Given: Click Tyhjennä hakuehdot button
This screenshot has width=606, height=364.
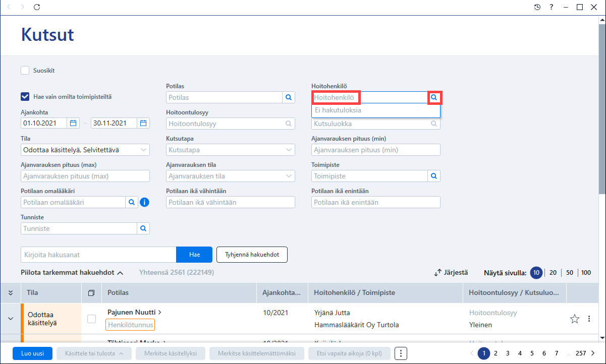Looking at the screenshot, I should click(x=252, y=255).
